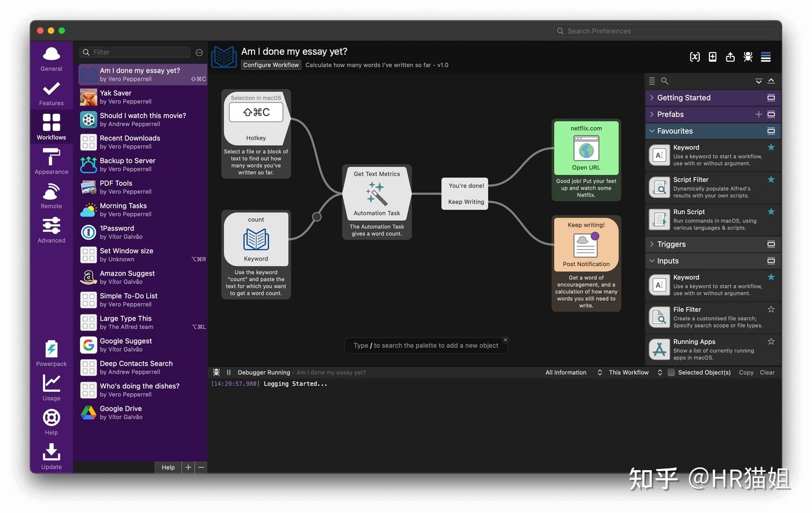Open the Usage statistics section
The width and height of the screenshot is (812, 513).
click(51, 387)
